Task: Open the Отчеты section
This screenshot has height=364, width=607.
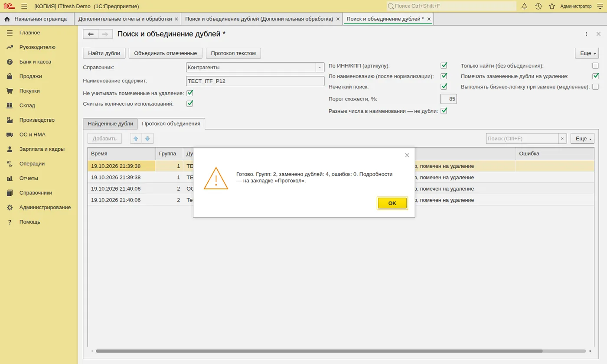Action: pyautogui.click(x=29, y=178)
